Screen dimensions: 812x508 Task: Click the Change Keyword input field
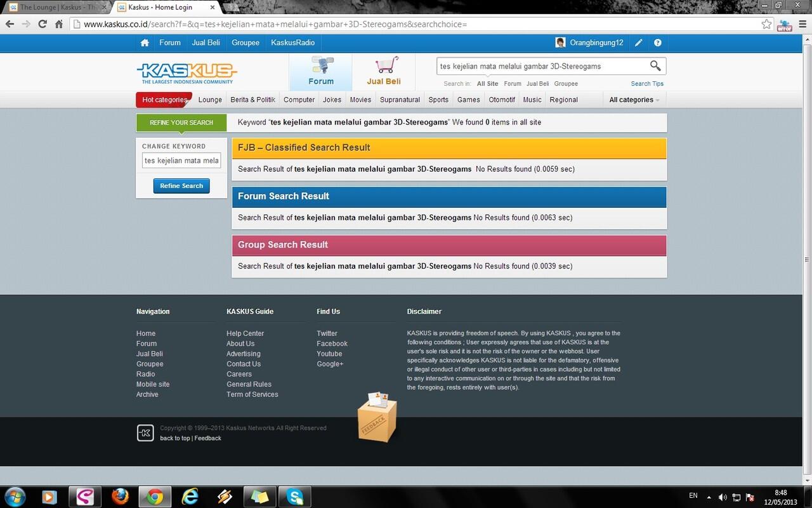(181, 161)
